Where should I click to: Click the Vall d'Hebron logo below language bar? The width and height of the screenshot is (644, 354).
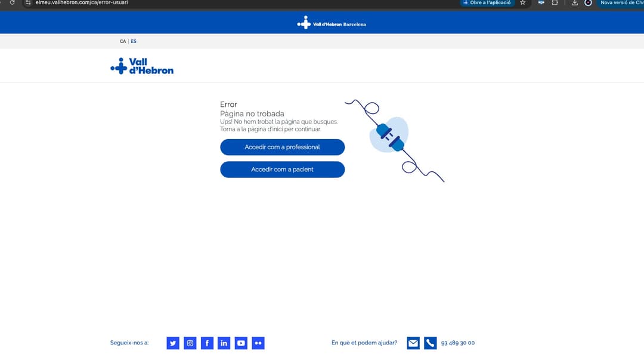click(x=142, y=66)
